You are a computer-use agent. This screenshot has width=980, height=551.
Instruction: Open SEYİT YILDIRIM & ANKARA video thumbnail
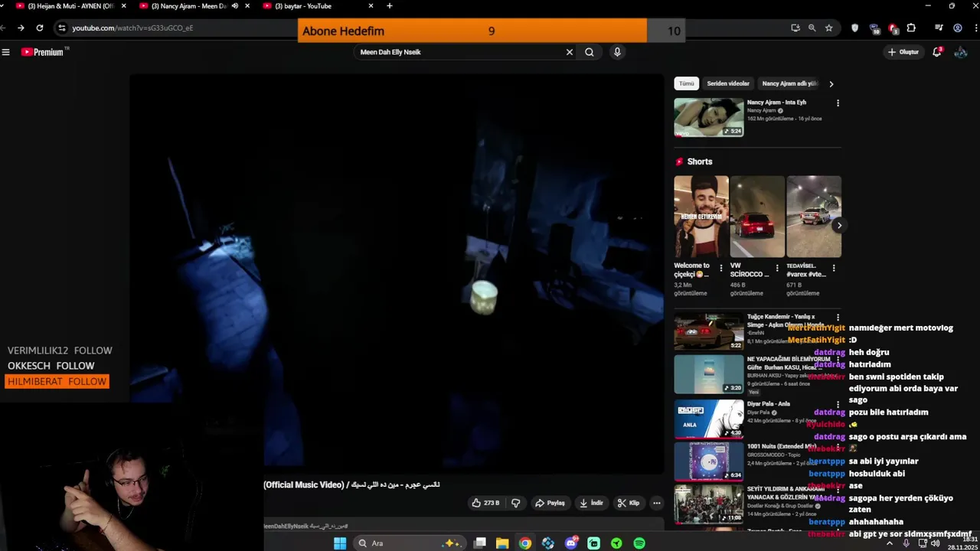709,504
